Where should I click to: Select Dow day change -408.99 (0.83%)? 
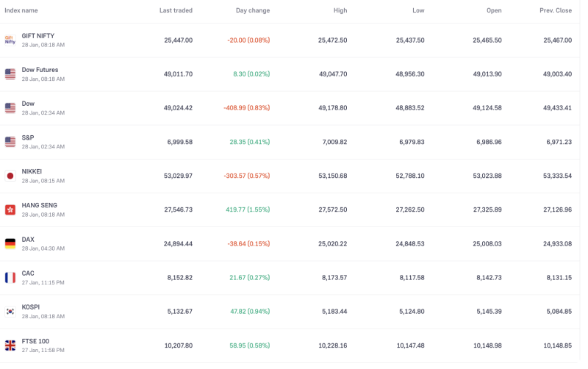pos(247,108)
